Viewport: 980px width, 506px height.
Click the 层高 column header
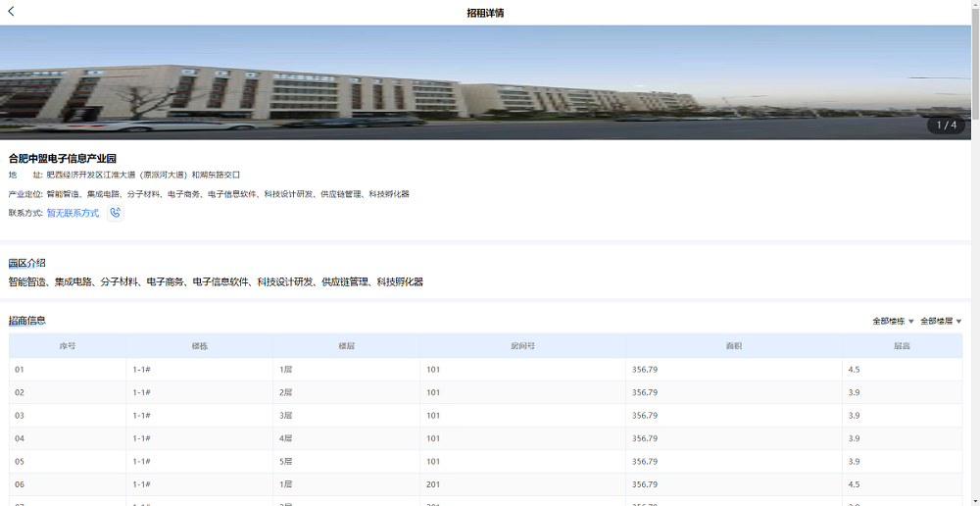click(x=902, y=346)
